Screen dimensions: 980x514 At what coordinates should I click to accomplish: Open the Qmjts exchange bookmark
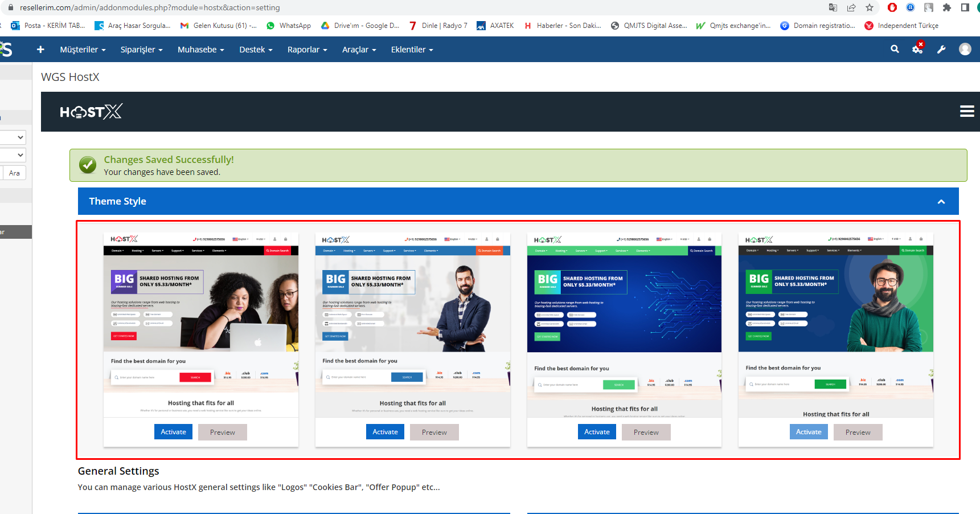click(733, 26)
